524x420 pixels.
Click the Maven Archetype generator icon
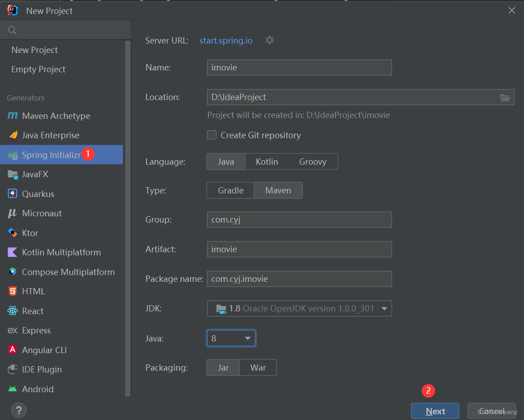[13, 116]
